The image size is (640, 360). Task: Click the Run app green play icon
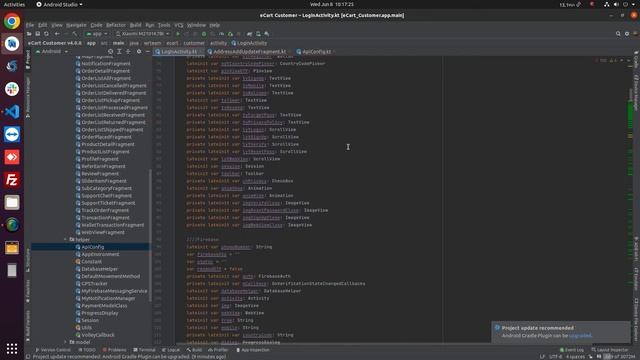coord(178,34)
